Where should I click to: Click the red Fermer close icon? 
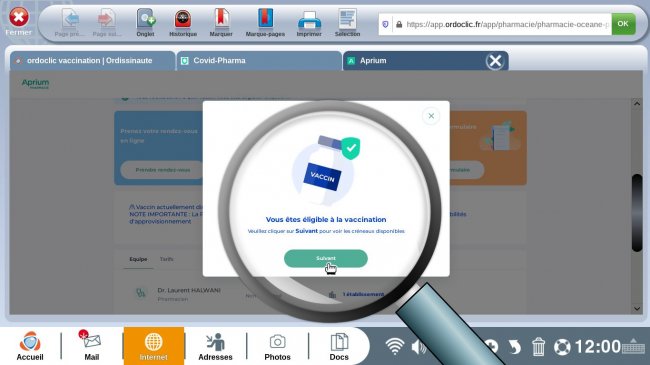pyautogui.click(x=19, y=17)
